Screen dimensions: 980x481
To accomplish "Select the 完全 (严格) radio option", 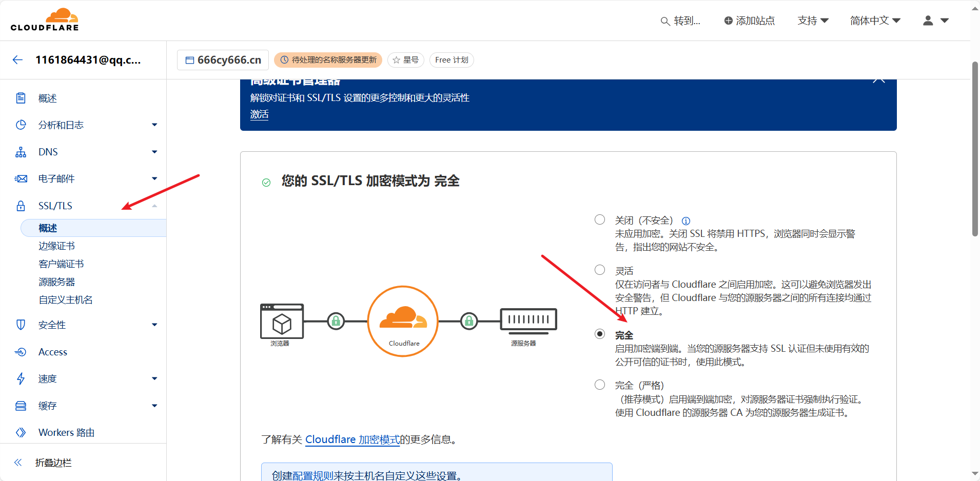I will pyautogui.click(x=599, y=385).
